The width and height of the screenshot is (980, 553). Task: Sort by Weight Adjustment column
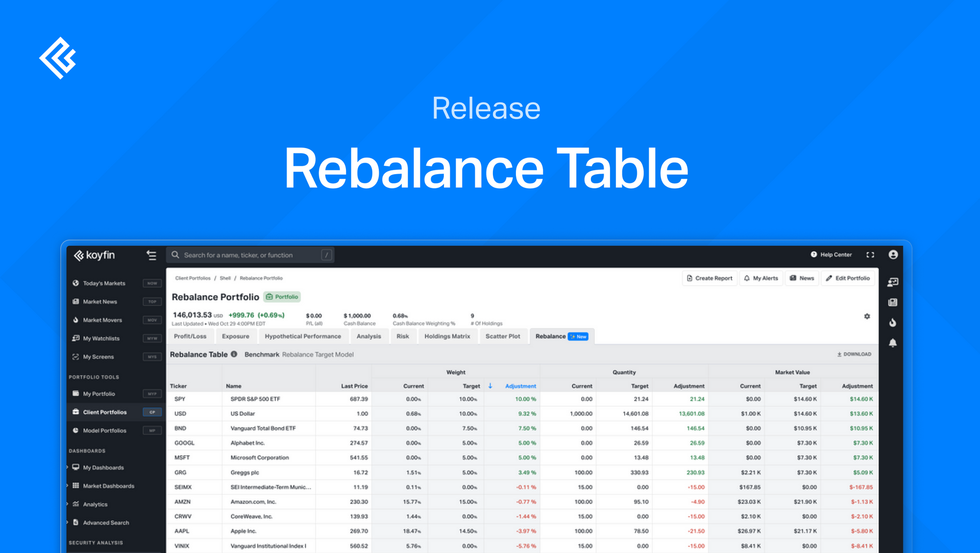(520, 386)
